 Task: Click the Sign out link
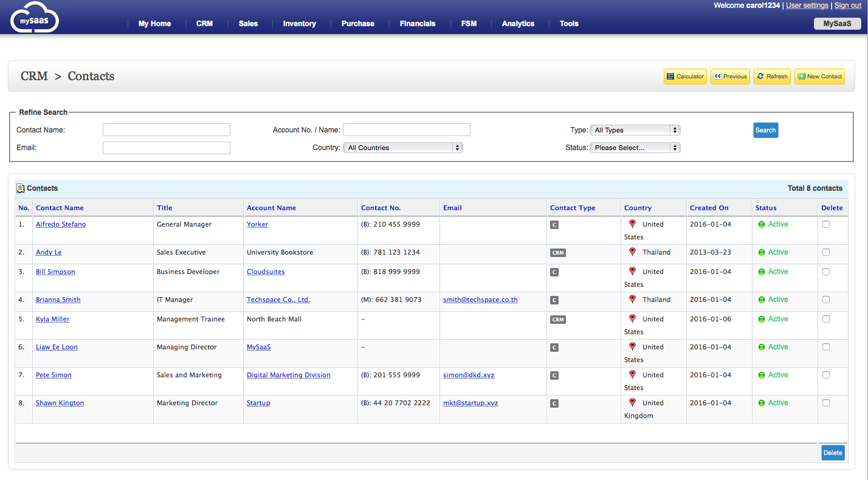847,5
